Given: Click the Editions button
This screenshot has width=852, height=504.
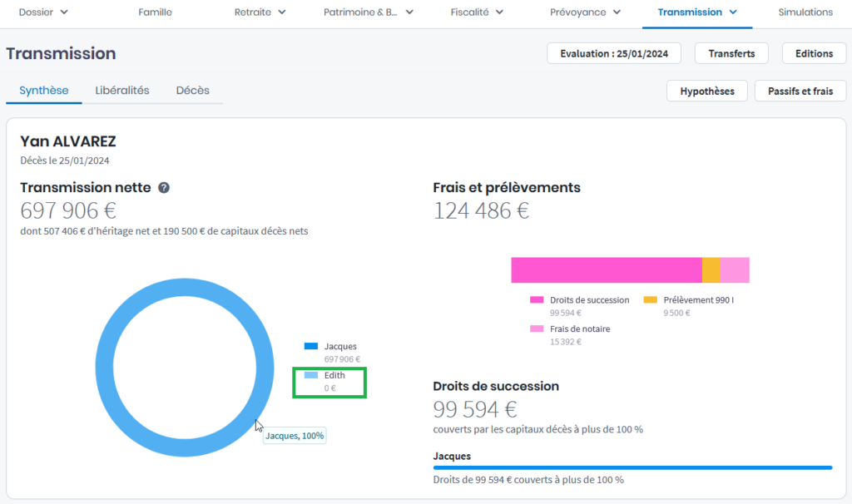Looking at the screenshot, I should coord(814,53).
